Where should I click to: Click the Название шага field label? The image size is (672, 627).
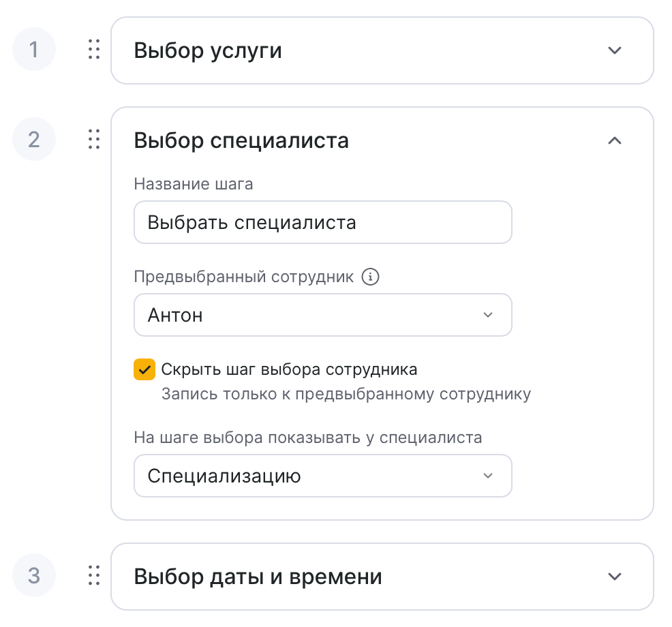coord(194,185)
